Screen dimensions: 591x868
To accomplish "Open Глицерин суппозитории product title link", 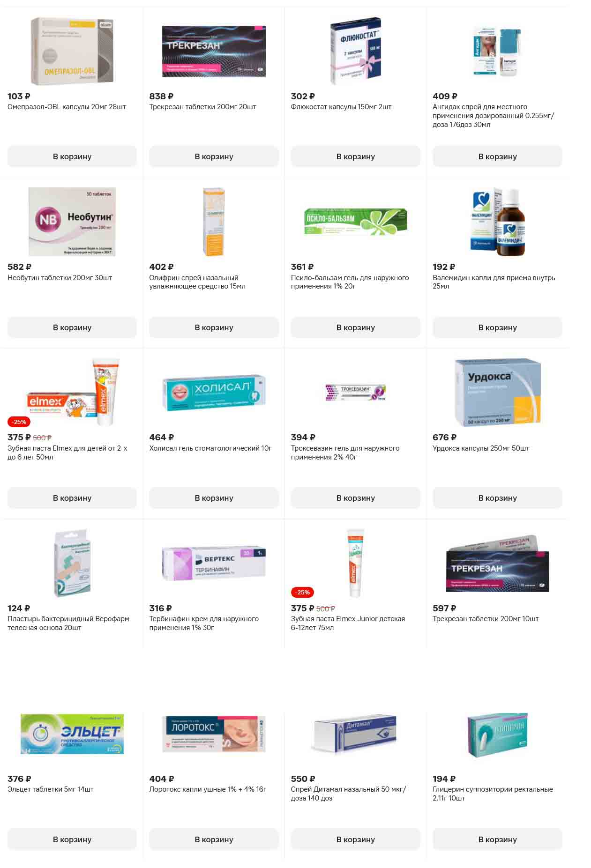I will (x=493, y=794).
